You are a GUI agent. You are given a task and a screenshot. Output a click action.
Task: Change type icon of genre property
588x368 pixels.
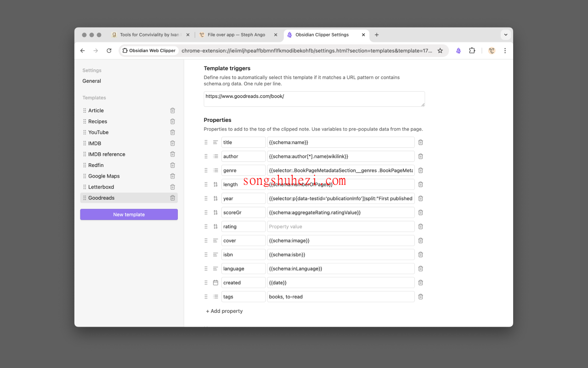pyautogui.click(x=215, y=170)
